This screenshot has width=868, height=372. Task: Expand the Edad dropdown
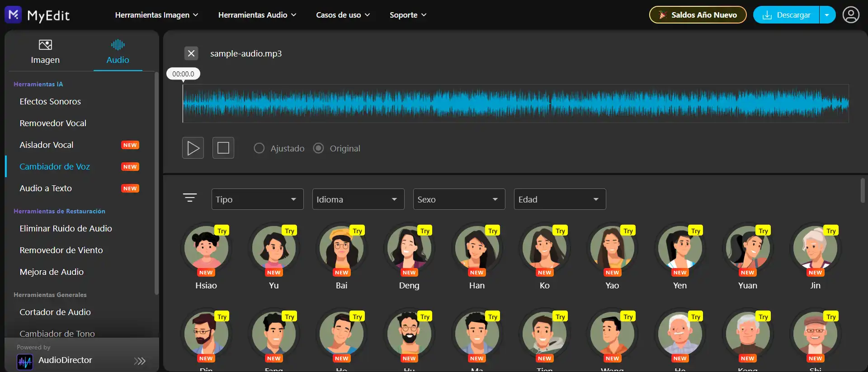(x=560, y=199)
